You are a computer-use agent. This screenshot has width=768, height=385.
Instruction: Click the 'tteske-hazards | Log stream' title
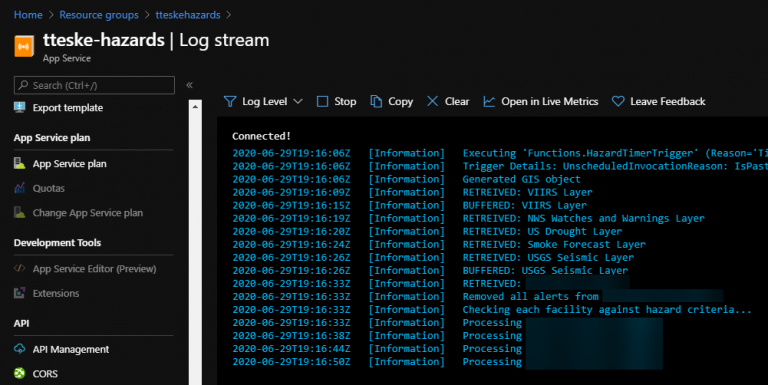156,40
